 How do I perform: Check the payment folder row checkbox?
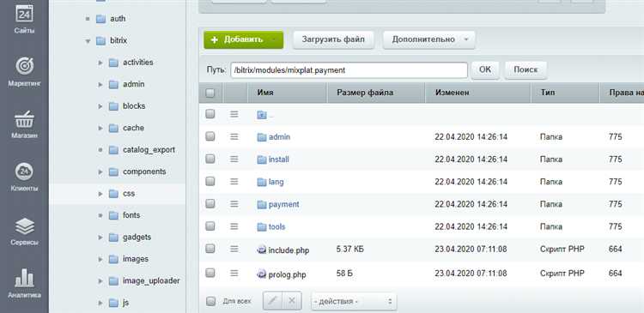(x=210, y=203)
